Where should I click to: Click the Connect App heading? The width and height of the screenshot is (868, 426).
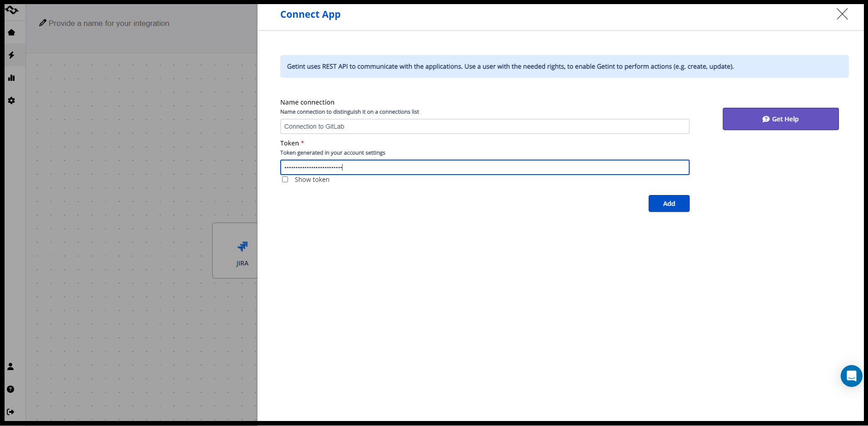coord(310,15)
